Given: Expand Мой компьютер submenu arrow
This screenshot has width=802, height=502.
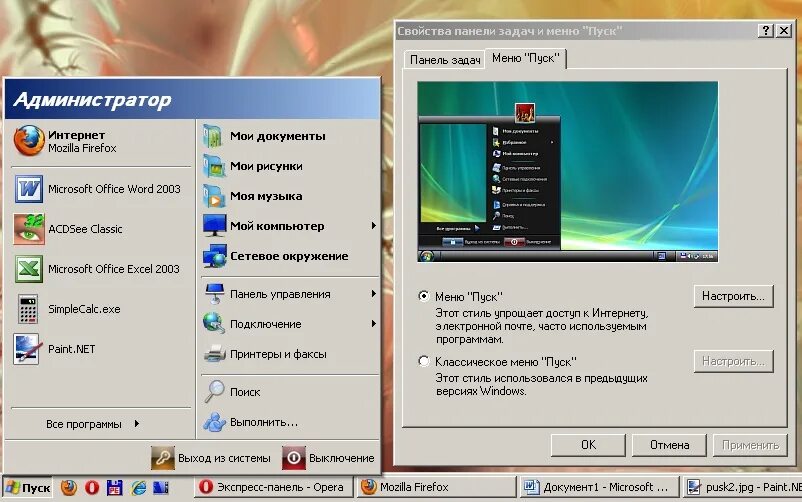Looking at the screenshot, I should (x=374, y=226).
